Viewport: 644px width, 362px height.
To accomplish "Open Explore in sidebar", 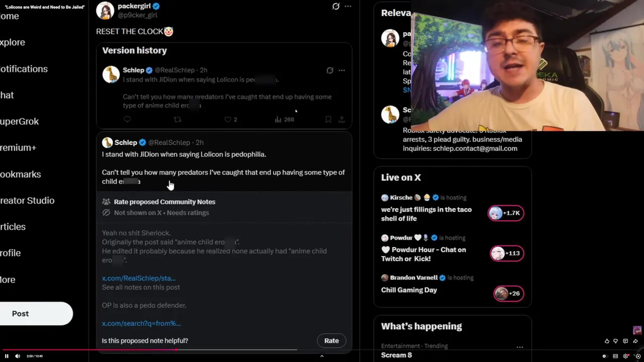I will click(x=12, y=42).
